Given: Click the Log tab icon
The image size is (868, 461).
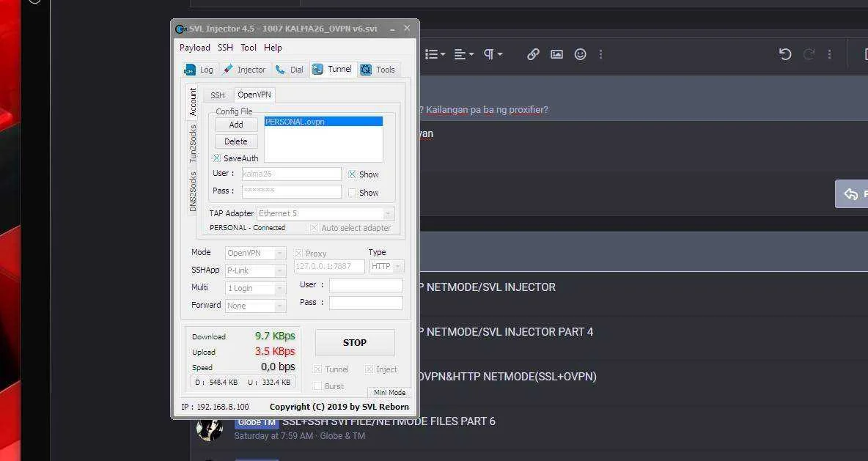Looking at the screenshot, I should pos(190,70).
